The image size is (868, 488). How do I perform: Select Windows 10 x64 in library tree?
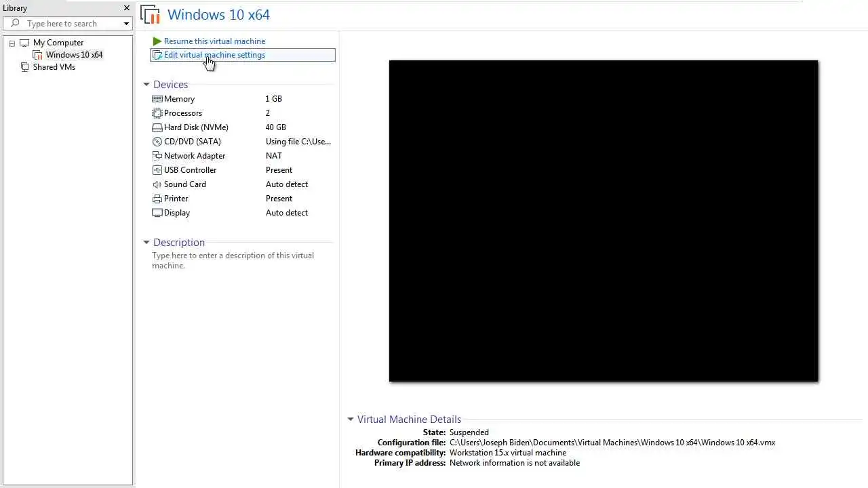coord(75,55)
